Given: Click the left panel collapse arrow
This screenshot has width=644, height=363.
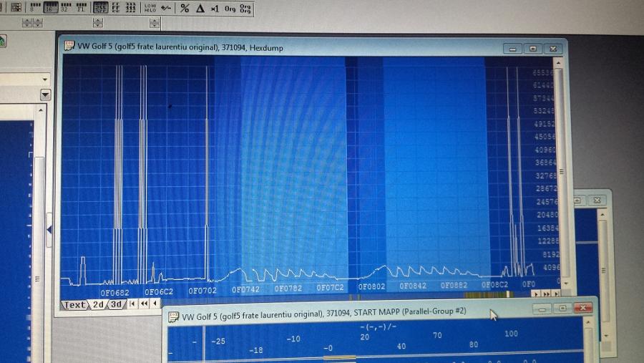Looking at the screenshot, I should [x=49, y=230].
